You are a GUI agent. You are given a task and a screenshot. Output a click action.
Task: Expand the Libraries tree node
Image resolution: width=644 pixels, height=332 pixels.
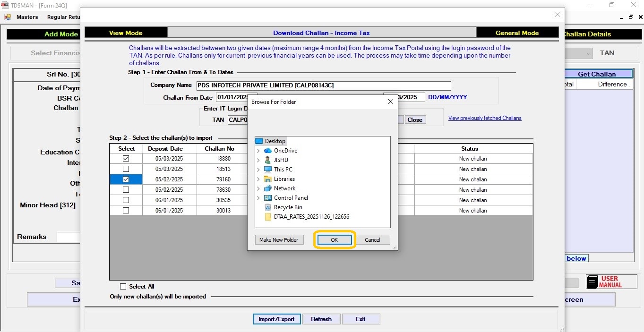[x=258, y=179]
